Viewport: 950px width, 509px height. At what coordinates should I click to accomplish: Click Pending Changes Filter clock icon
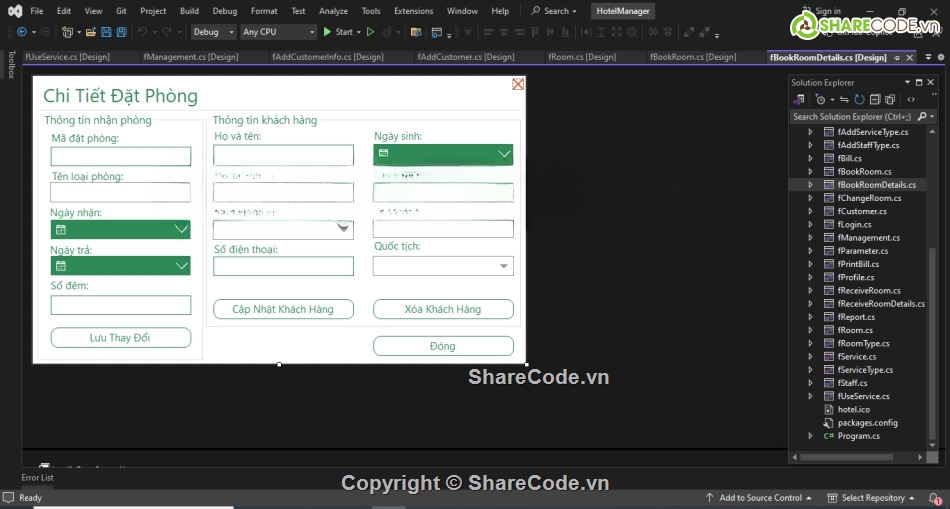821,99
